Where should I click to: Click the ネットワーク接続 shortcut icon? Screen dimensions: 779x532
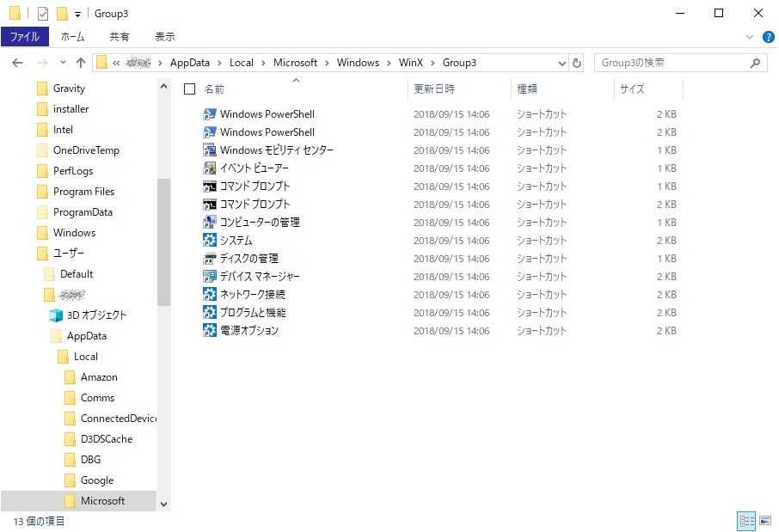click(210, 295)
